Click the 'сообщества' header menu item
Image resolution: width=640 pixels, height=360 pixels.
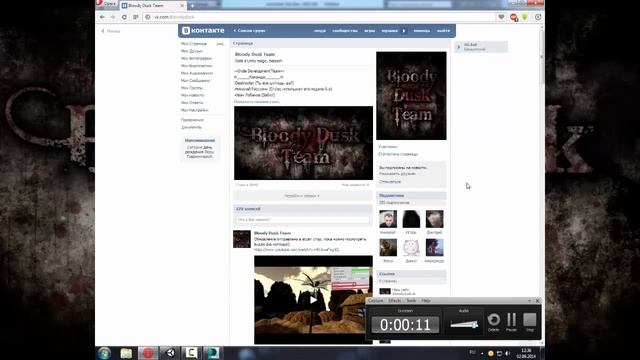pos(345,31)
